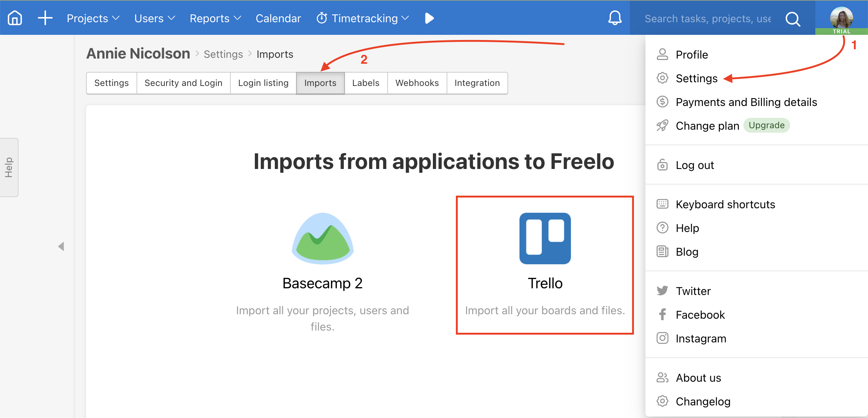This screenshot has width=868, height=418.
Task: Collapse the sidebar with left triangle
Action: pyautogui.click(x=62, y=246)
